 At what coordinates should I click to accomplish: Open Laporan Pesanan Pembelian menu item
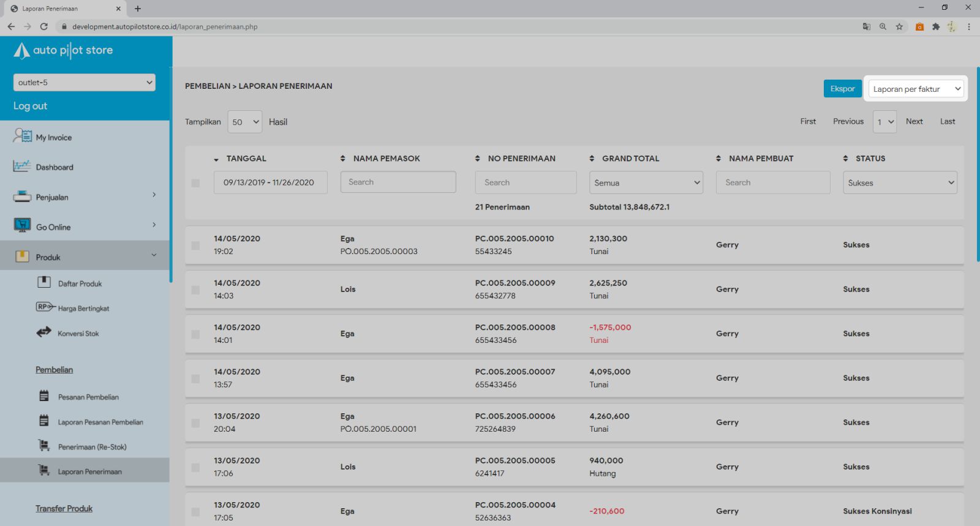[100, 422]
